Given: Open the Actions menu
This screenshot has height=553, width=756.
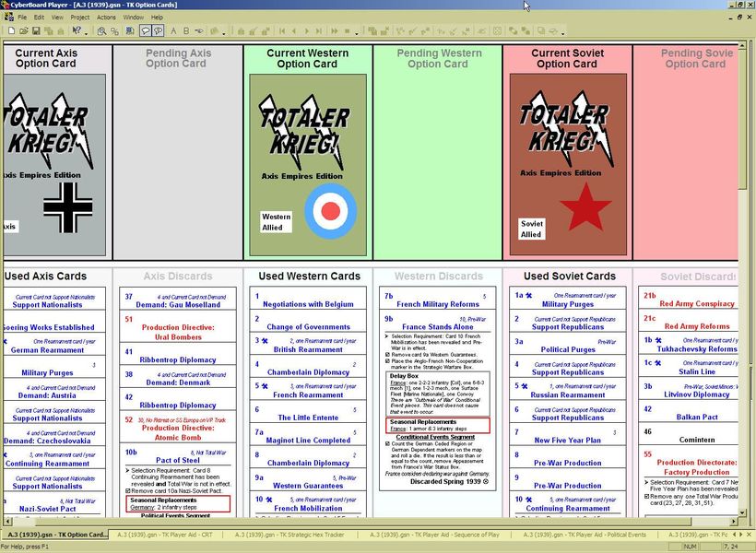Looking at the screenshot, I should [x=106, y=18].
